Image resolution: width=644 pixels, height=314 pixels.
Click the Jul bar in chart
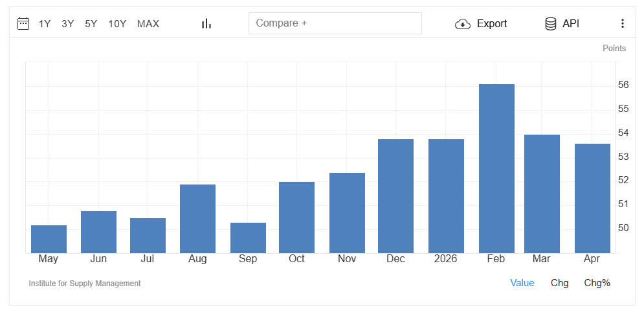click(148, 236)
